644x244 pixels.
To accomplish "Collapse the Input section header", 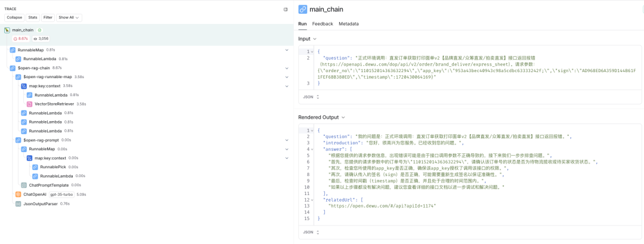I will pos(307,39).
